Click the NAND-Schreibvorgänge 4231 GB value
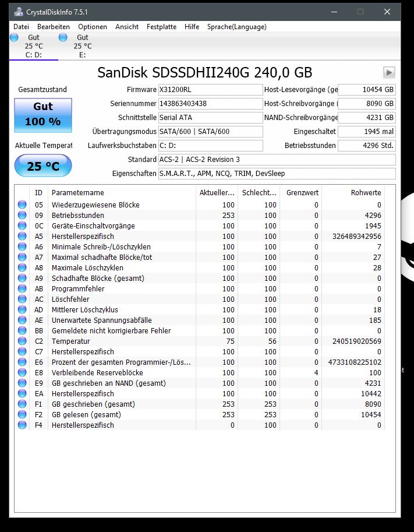The height and width of the screenshot is (532, 414). (367, 117)
